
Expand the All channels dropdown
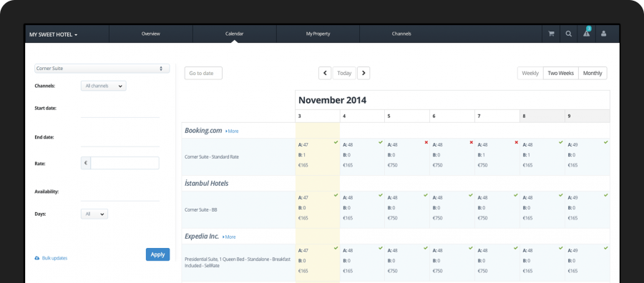pyautogui.click(x=104, y=86)
